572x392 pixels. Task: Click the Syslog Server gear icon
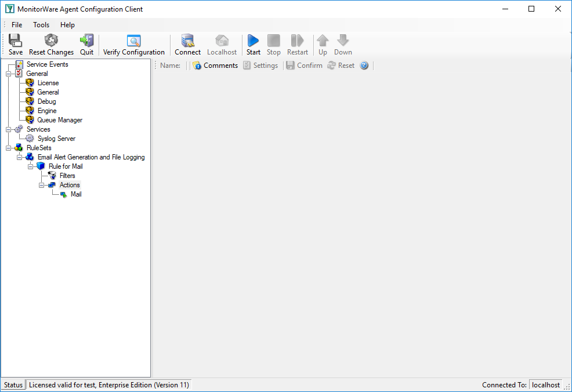(30, 139)
